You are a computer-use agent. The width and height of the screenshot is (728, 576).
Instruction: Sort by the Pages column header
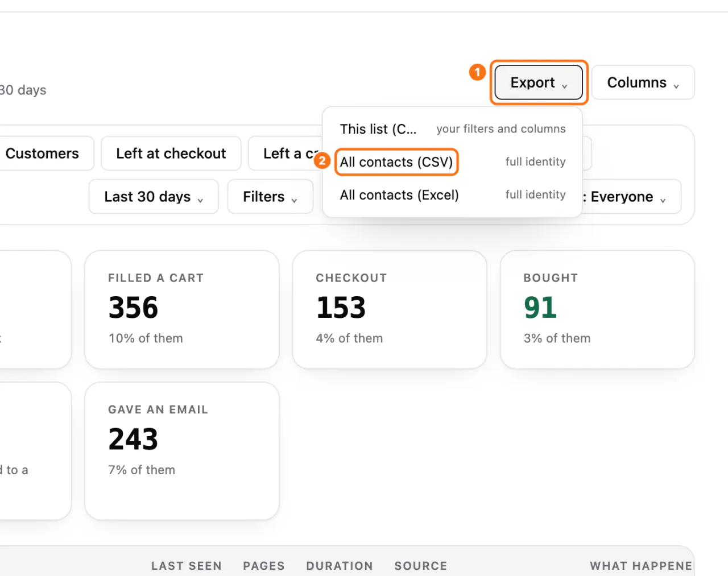click(x=264, y=566)
